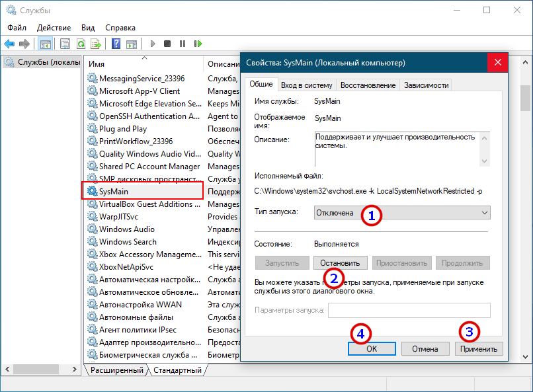Image resolution: width=533 pixels, height=392 pixels.
Task: Open the Тип запуска dropdown
Action: click(x=403, y=212)
